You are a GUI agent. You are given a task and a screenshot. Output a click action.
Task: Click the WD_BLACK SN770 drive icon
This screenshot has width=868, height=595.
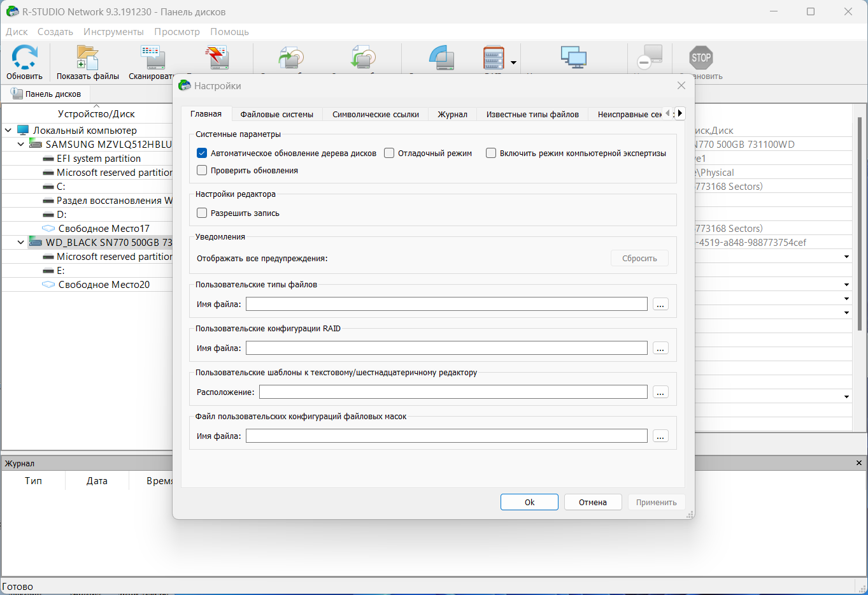(x=36, y=242)
